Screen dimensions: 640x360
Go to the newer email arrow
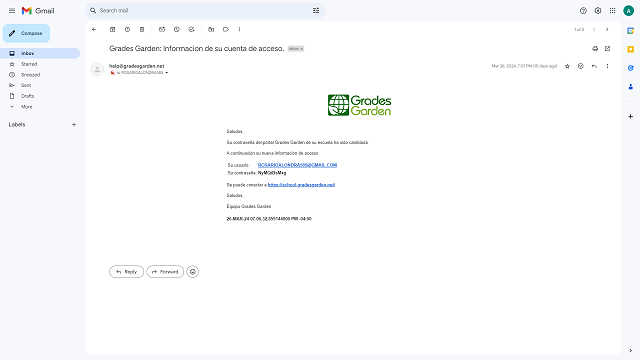point(594,29)
